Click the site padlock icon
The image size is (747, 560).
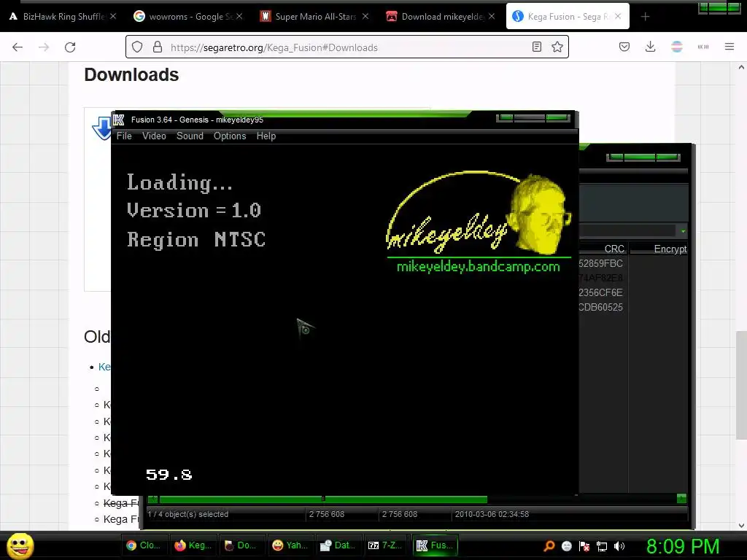click(x=158, y=47)
